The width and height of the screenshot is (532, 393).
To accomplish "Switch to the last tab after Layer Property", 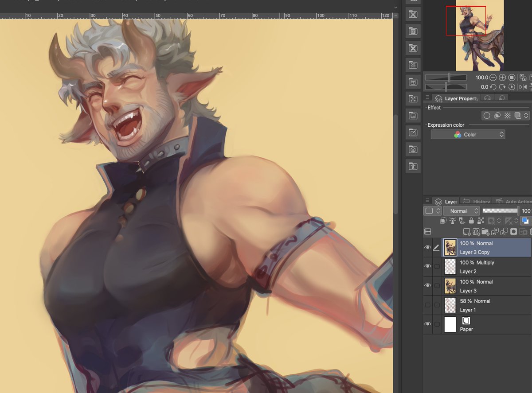I will click(x=501, y=98).
